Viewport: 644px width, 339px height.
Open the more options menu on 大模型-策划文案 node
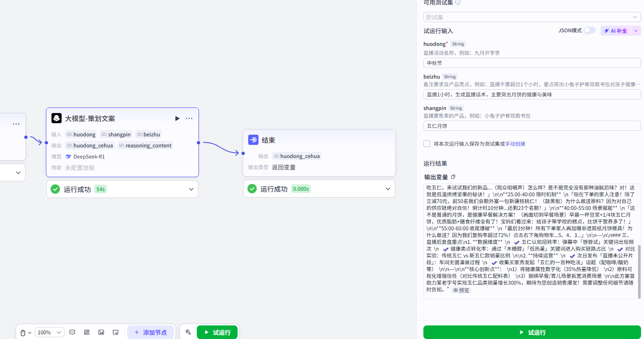[x=189, y=119]
